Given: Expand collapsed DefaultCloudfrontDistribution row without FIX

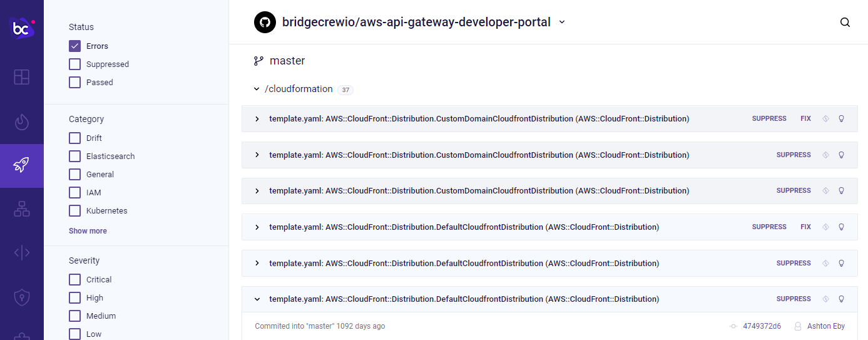Looking at the screenshot, I should pyautogui.click(x=257, y=263).
